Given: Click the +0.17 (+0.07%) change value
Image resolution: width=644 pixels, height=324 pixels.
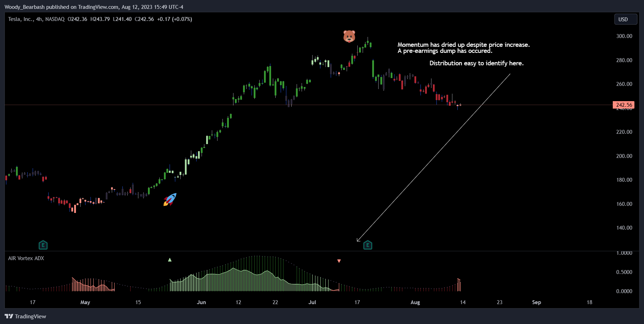Looking at the screenshot, I should point(175,19).
